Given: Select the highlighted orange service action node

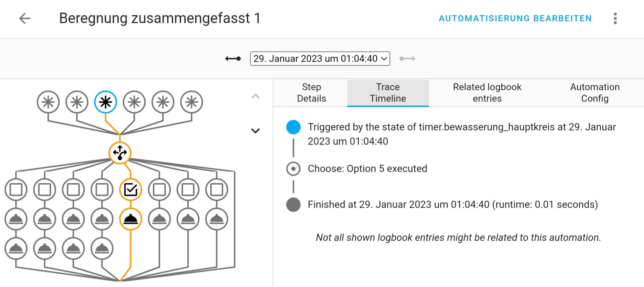Looking at the screenshot, I should (x=130, y=219).
